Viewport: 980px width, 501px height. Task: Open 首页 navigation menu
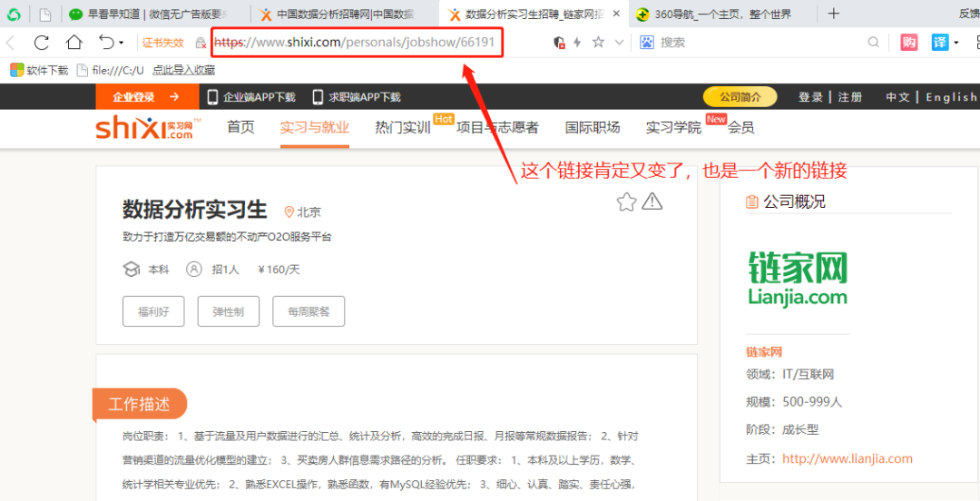point(241,128)
